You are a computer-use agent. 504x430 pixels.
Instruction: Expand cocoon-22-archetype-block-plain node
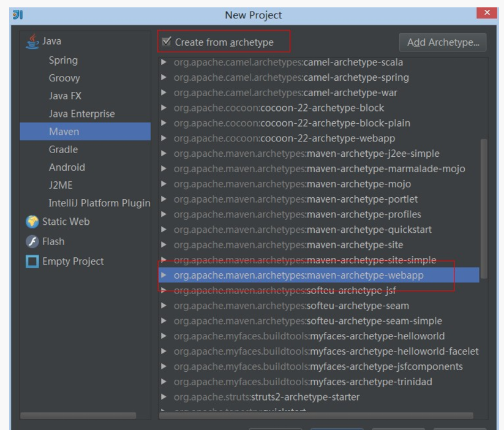(164, 123)
